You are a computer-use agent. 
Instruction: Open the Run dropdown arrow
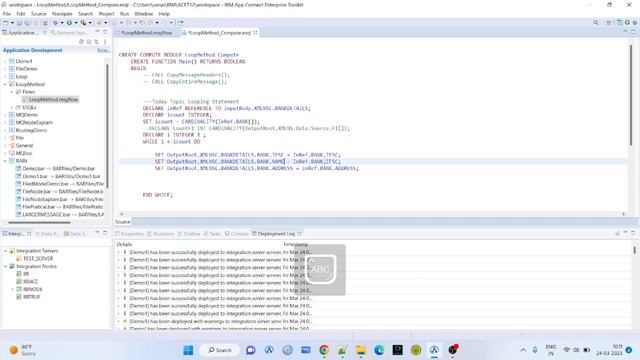coord(76,23)
